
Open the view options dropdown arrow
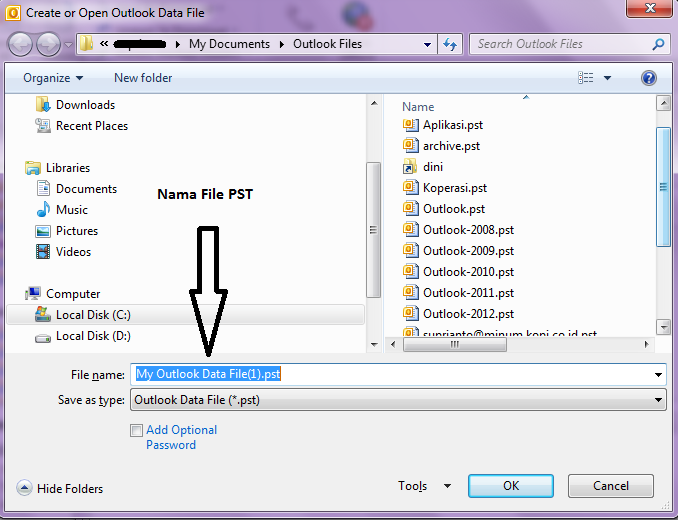click(607, 78)
